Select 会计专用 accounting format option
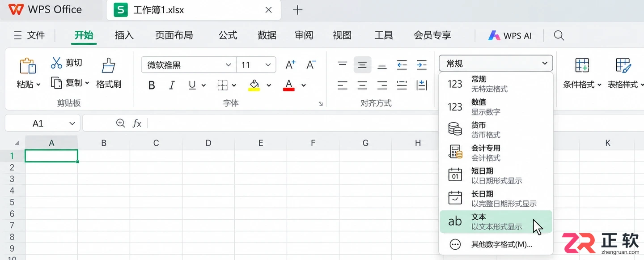644x260 pixels. click(x=496, y=153)
